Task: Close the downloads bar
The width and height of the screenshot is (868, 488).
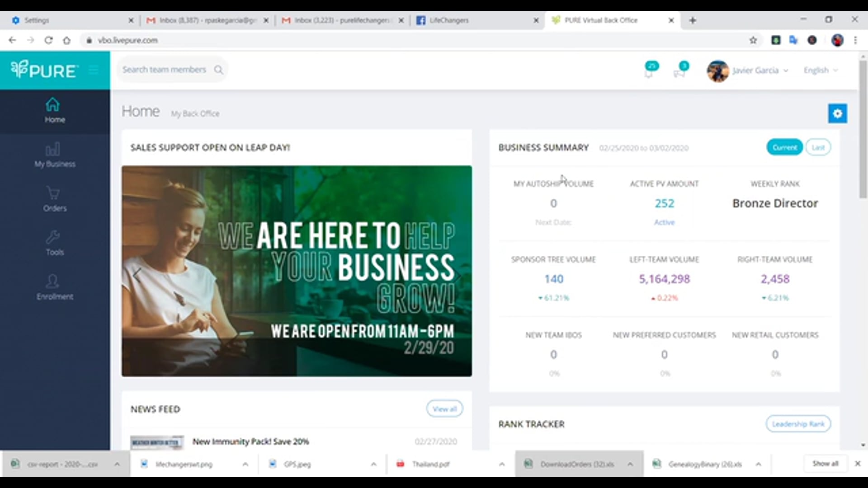Action: pos(857,464)
